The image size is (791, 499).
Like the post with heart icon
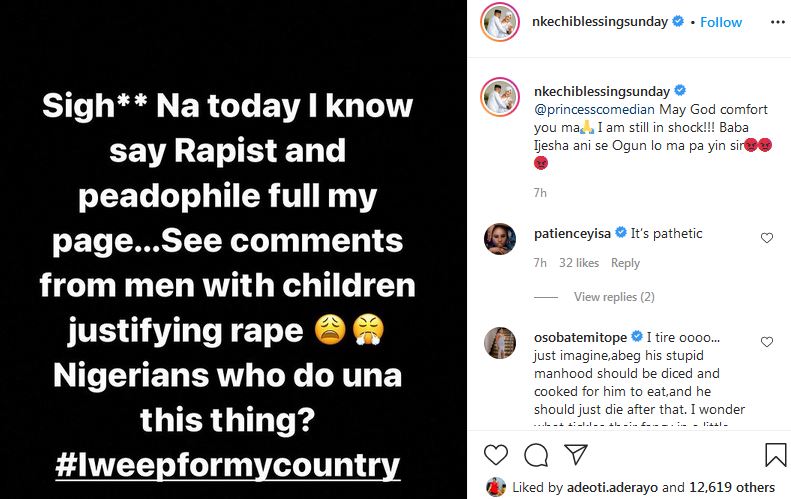tap(496, 455)
